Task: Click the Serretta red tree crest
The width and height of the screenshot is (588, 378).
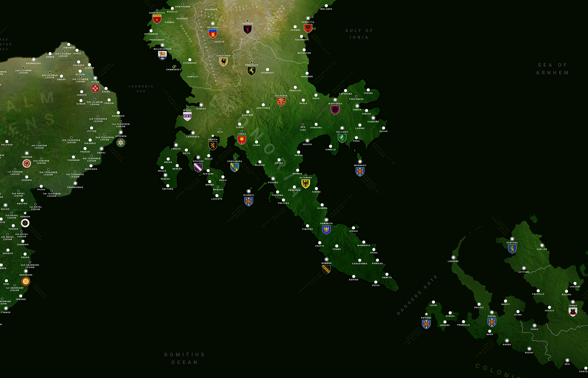Action: click(308, 28)
